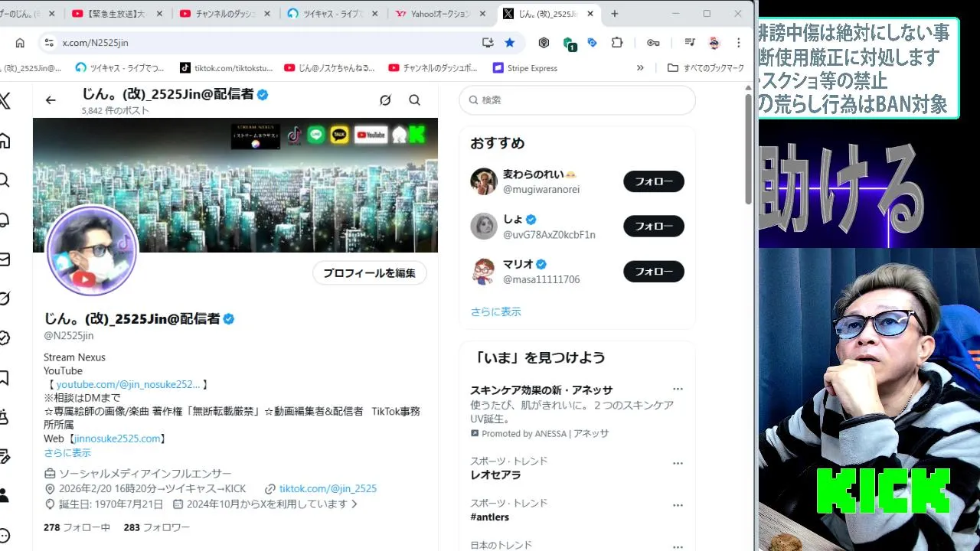Switch to ツイキャス - ライブ tab
The width and height of the screenshot is (980, 551).
coord(333,14)
